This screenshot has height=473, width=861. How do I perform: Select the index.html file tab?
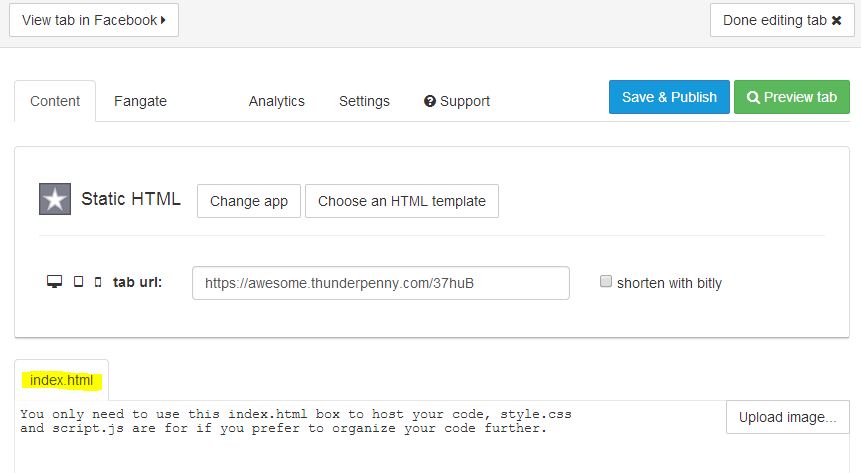[x=62, y=380]
